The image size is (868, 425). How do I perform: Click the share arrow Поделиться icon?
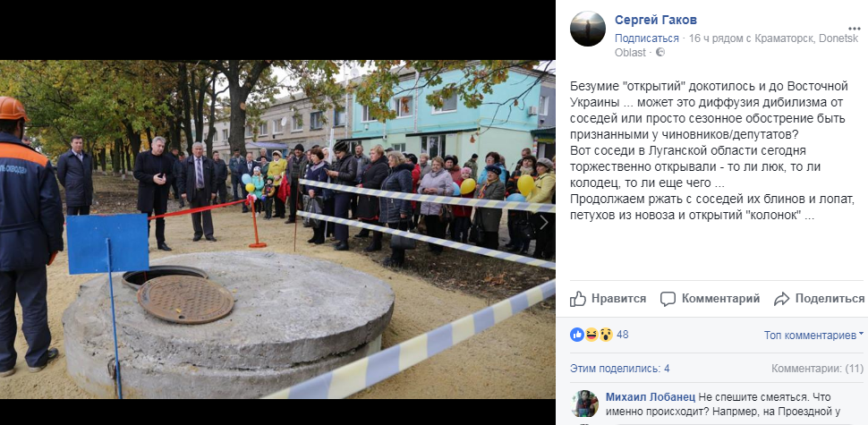[x=781, y=299]
